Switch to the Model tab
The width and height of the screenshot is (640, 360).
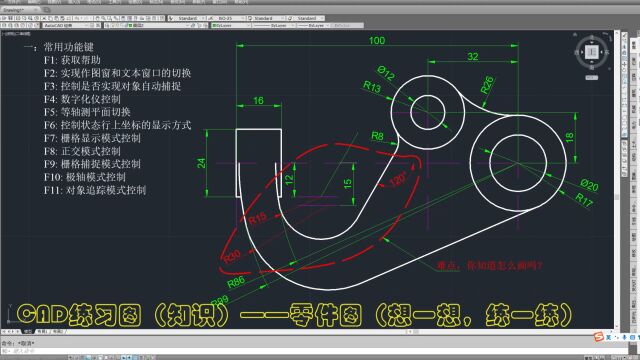tap(27, 331)
